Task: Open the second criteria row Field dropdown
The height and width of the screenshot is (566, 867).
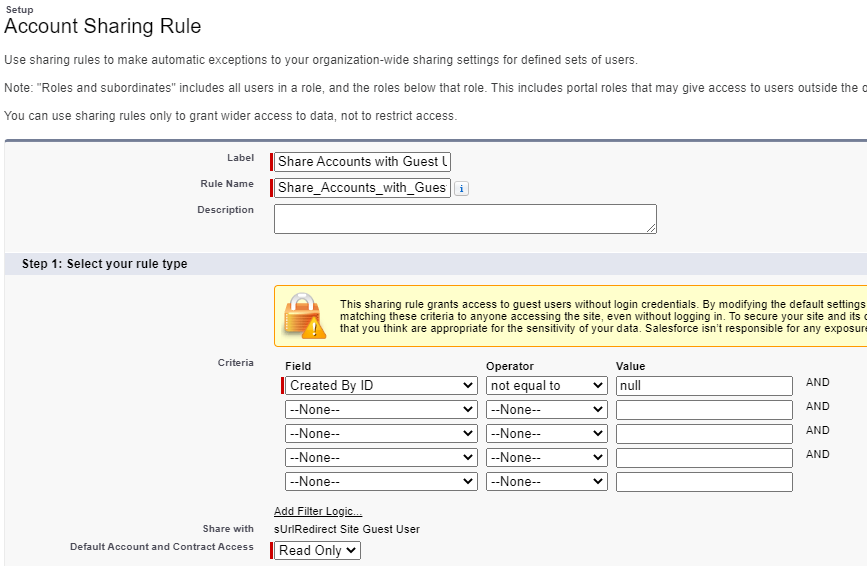Action: click(x=381, y=409)
